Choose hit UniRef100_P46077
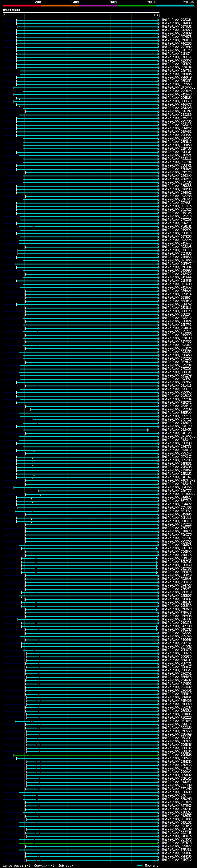This screenshot has width=197, height=868. pyautogui.click(x=177, y=104)
